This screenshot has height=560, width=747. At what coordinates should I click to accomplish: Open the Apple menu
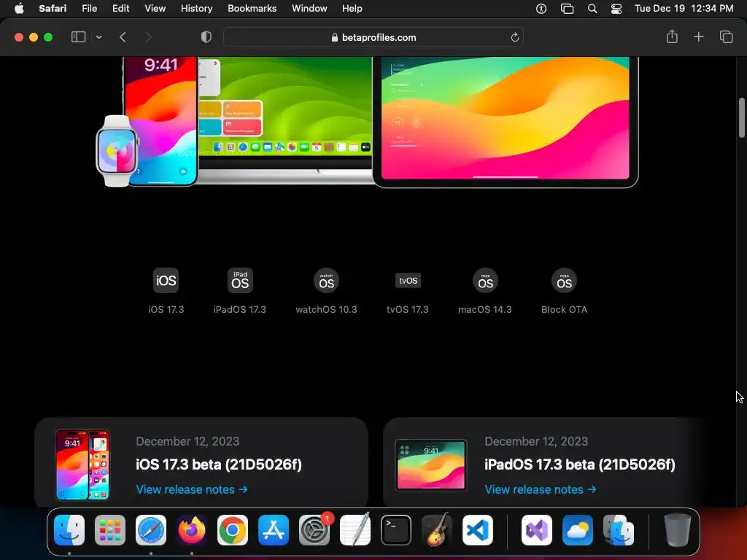pyautogui.click(x=19, y=9)
